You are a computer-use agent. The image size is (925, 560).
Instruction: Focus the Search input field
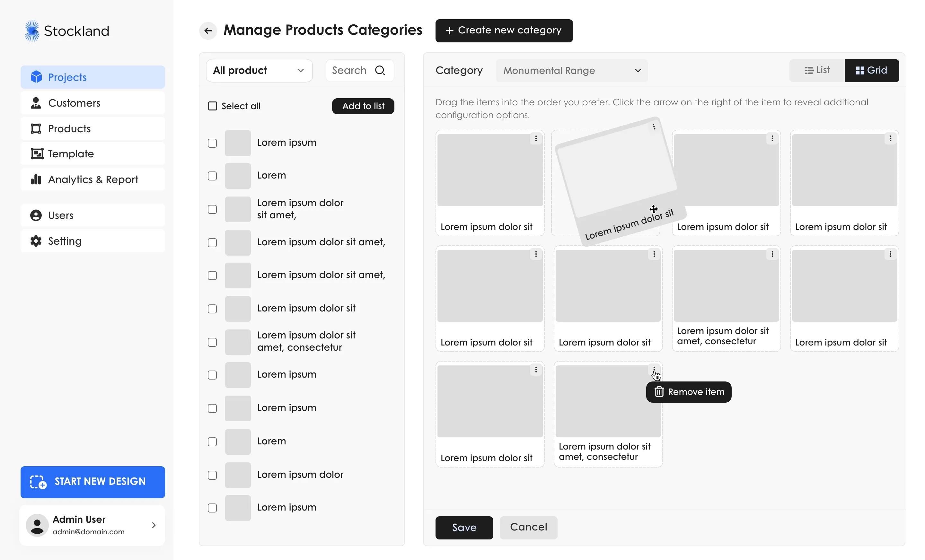[x=350, y=70]
